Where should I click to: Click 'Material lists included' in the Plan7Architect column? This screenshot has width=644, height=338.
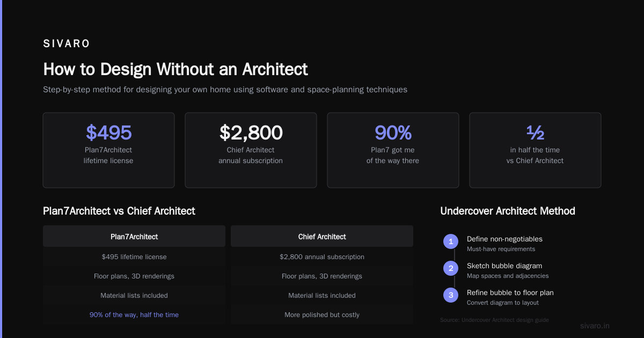pyautogui.click(x=134, y=295)
